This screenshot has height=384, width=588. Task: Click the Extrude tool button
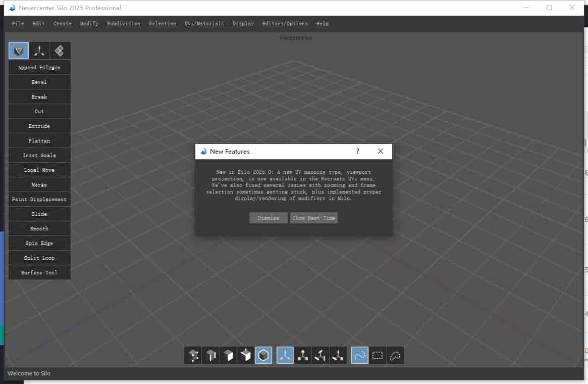tap(39, 126)
